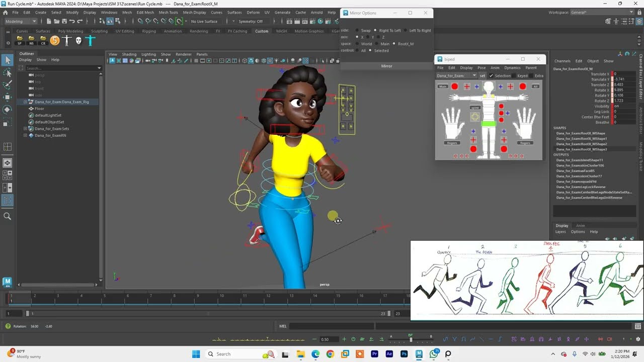Click the Redo arrow icon

pyautogui.click(x=79, y=21)
